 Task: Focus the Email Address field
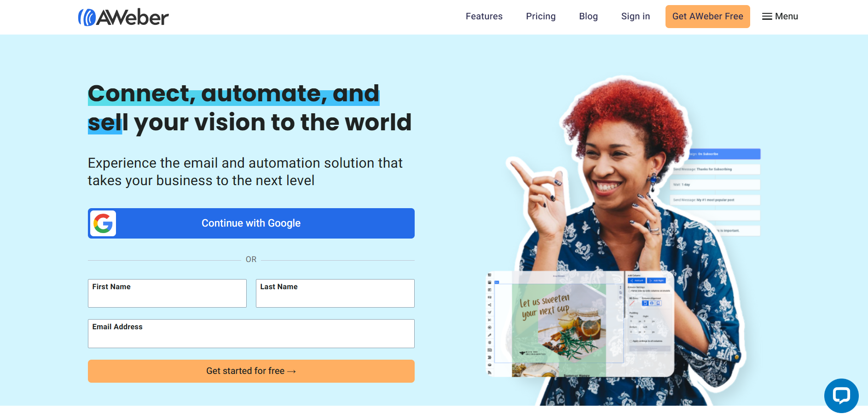click(251, 333)
